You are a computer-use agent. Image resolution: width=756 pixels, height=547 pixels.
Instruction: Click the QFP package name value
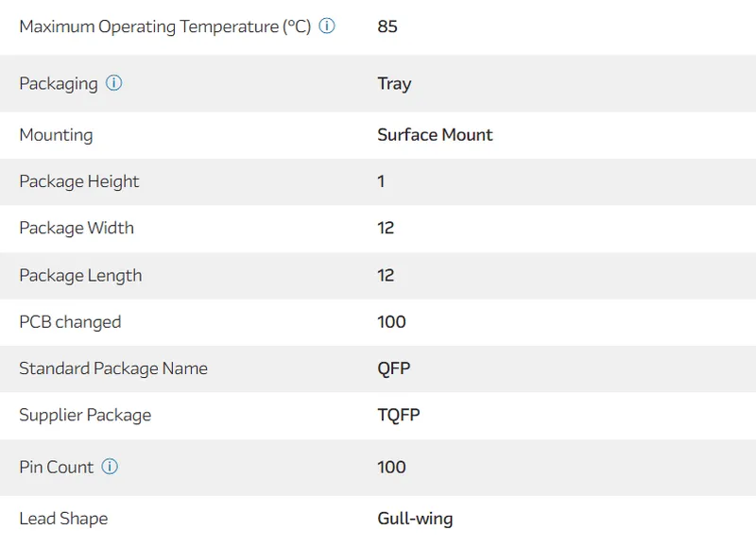(x=394, y=368)
